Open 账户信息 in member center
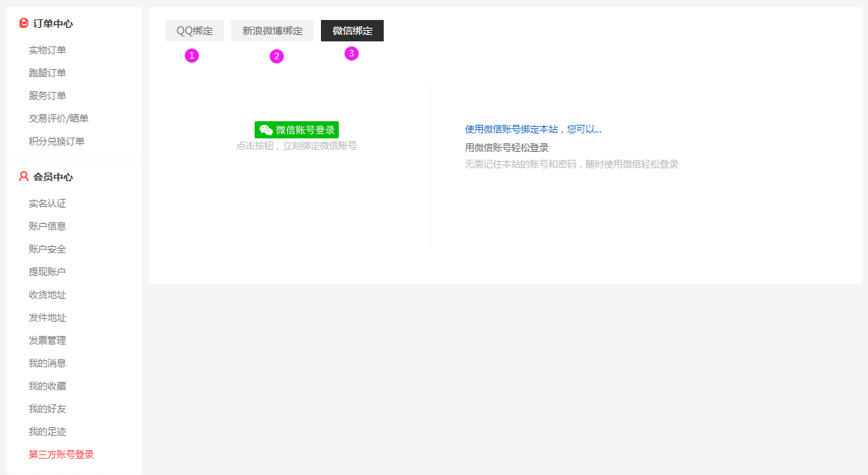 tap(47, 226)
